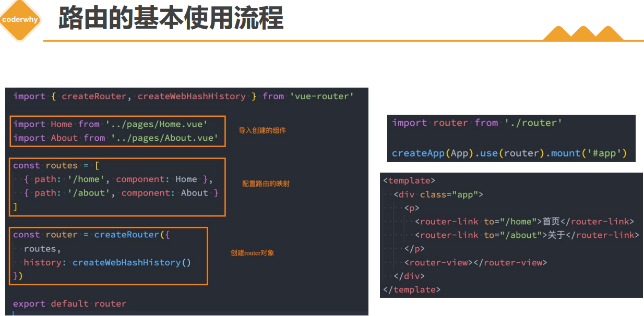Select the 'vue-router' string in first import

tap(322, 96)
